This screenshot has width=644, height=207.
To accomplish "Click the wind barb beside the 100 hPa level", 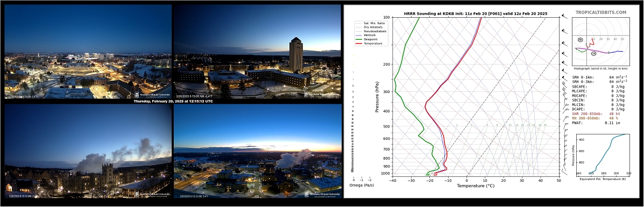I will click(565, 17).
